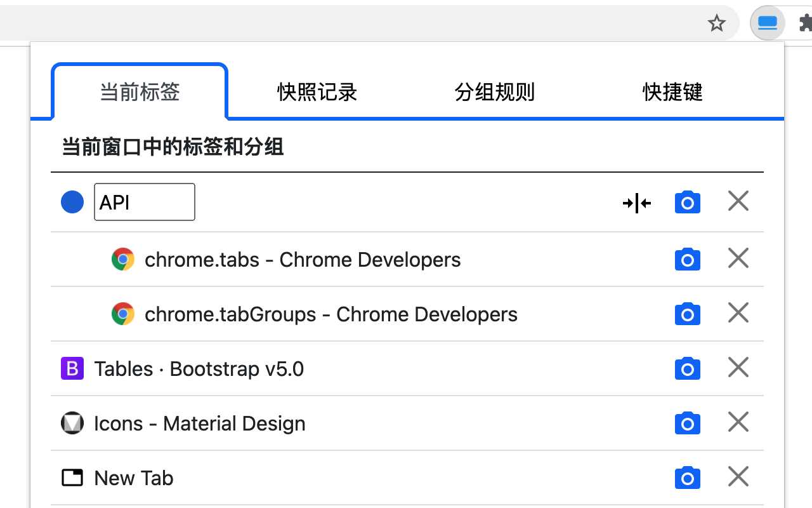Click the blue API group color dot
This screenshot has height=508, width=812.
72,203
